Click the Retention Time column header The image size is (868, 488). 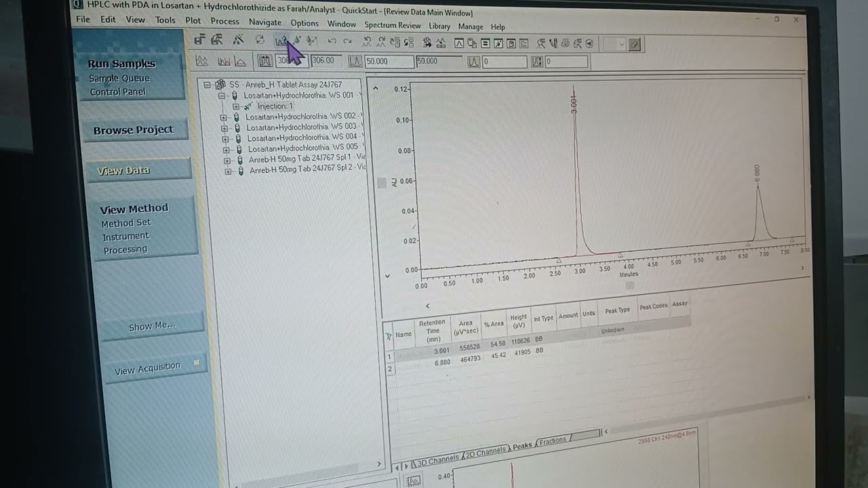click(x=432, y=331)
